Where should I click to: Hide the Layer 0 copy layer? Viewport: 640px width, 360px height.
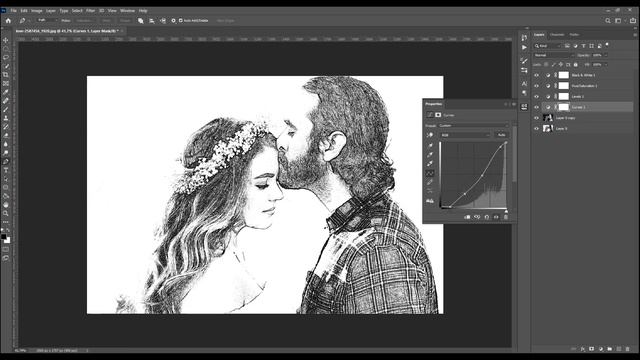536,118
